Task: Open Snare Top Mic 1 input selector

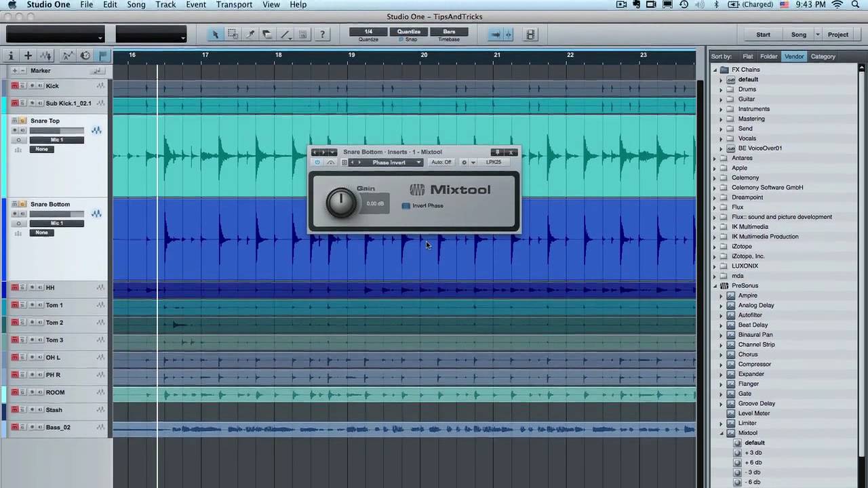Action: click(x=57, y=140)
